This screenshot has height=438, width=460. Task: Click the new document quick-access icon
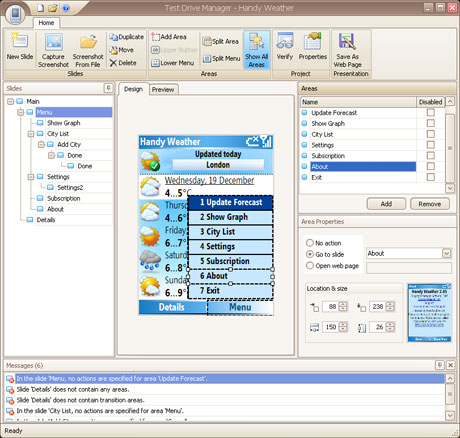40,8
